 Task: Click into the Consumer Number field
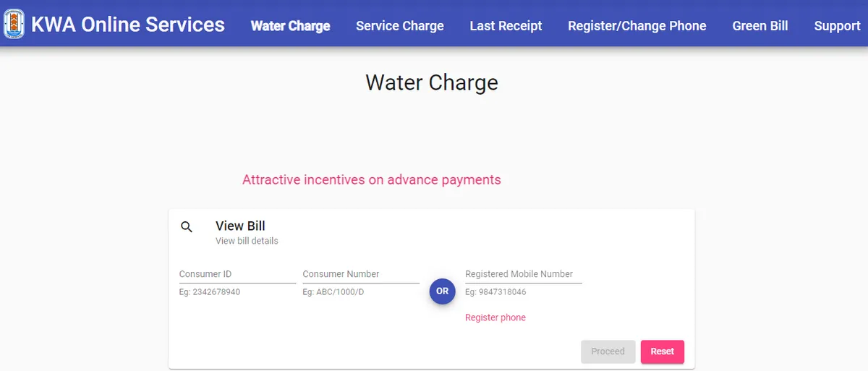point(361,275)
